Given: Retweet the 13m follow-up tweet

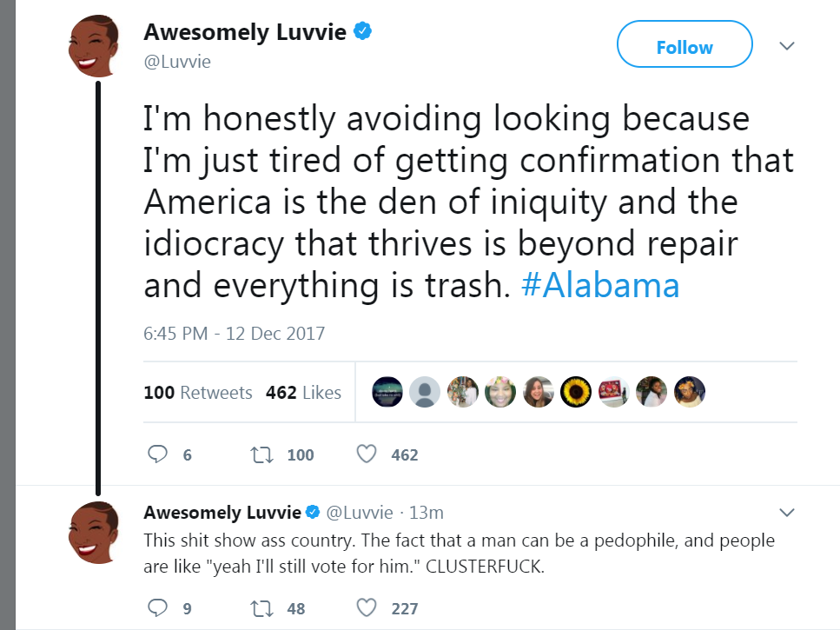Looking at the screenshot, I should 262,608.
